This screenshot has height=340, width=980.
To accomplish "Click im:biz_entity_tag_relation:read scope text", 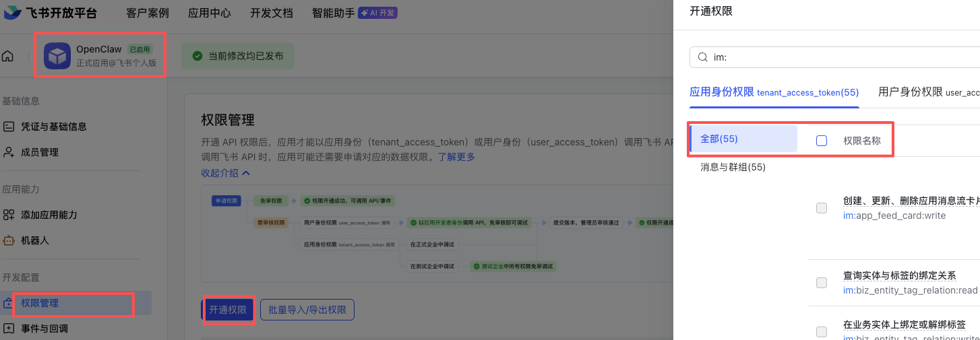I will point(910,290).
